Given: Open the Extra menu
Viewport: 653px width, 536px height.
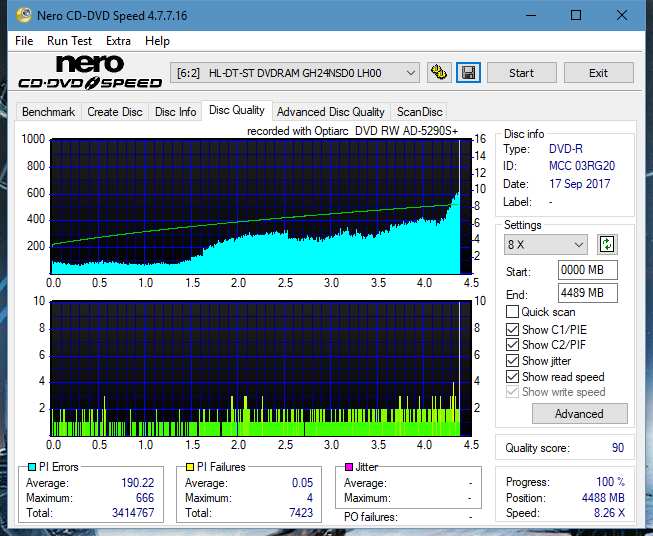Looking at the screenshot, I should pyautogui.click(x=118, y=41).
